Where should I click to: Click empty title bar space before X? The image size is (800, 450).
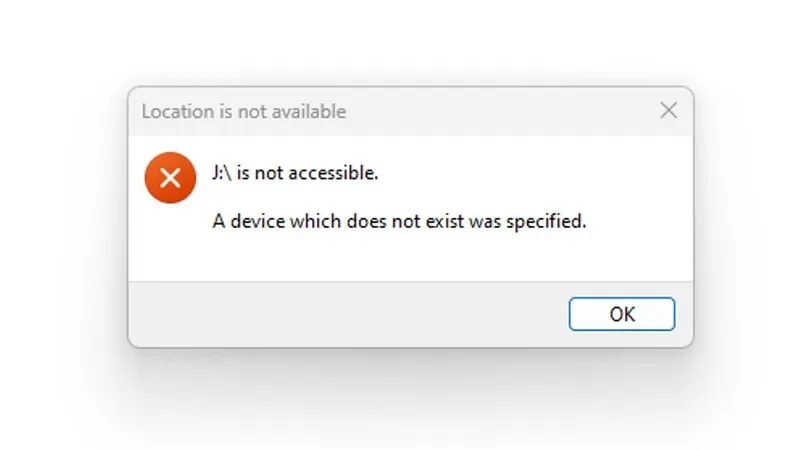(500, 111)
